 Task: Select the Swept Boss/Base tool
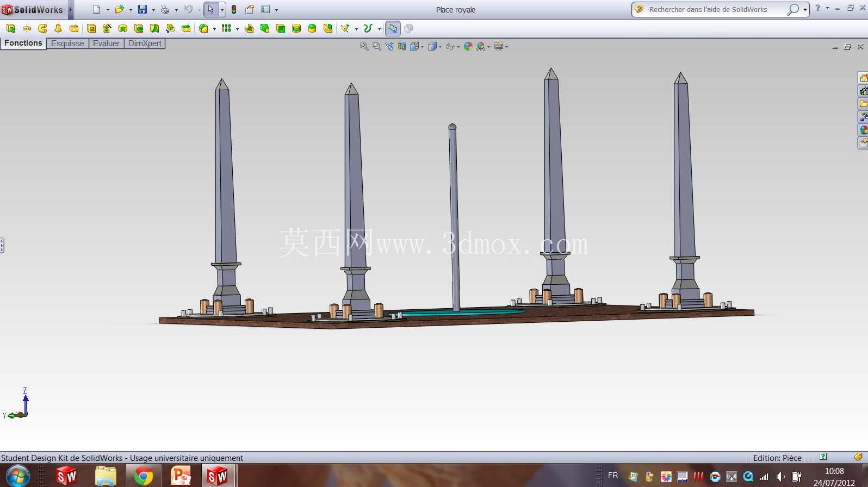pos(42,28)
